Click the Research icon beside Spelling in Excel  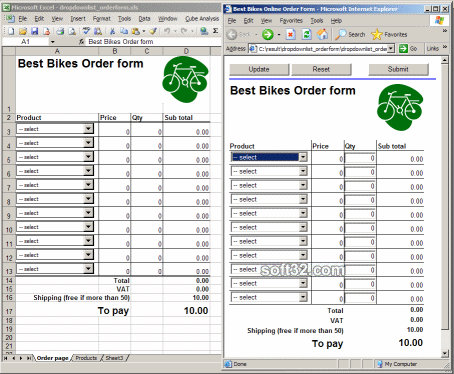tap(98, 31)
